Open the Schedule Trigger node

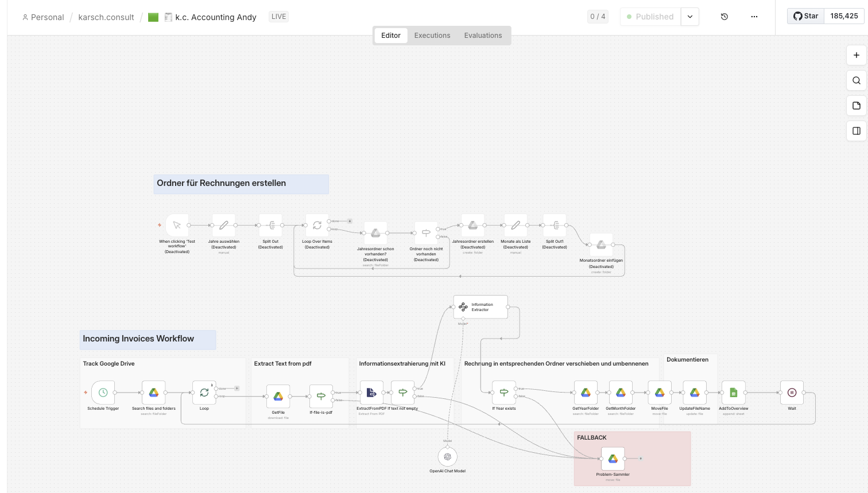tap(103, 393)
